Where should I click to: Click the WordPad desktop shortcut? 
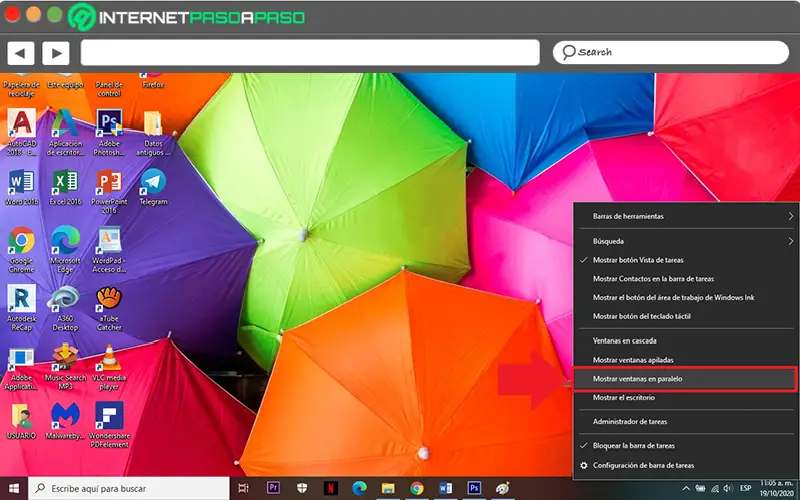coord(109,250)
